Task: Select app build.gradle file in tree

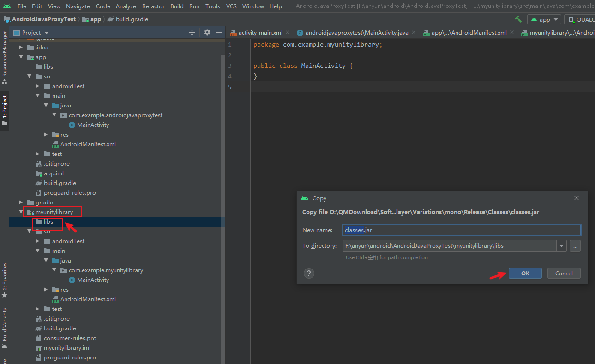Action: pos(56,183)
